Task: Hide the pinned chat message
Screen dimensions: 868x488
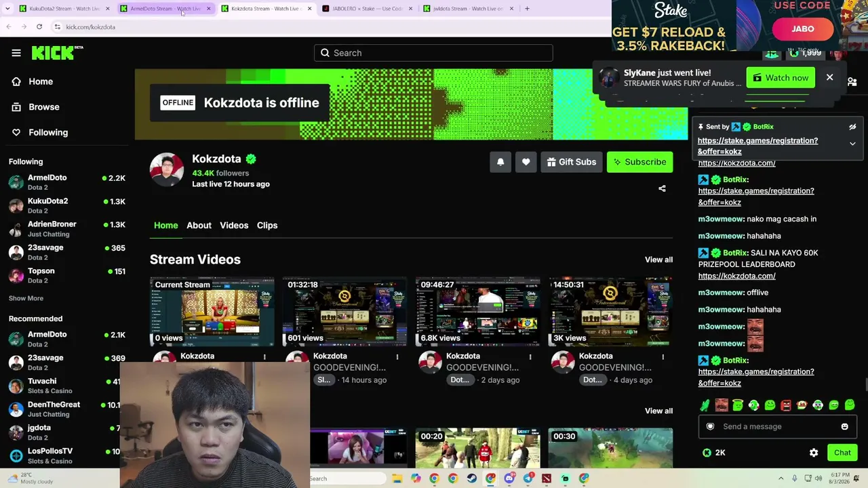Action: point(852,127)
